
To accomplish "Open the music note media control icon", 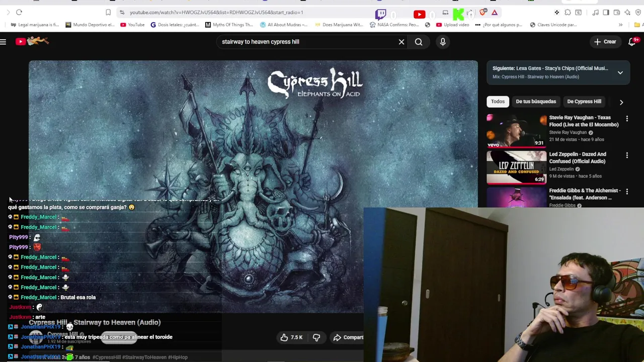I will coord(595,13).
